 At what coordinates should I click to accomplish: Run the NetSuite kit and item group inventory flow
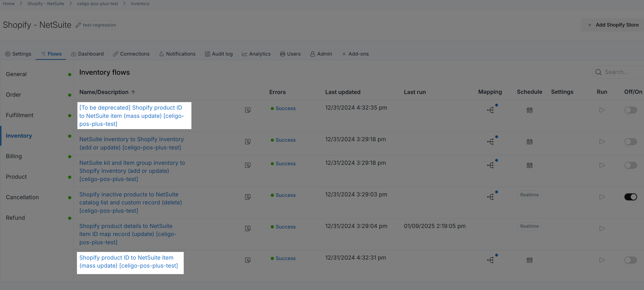point(602,165)
